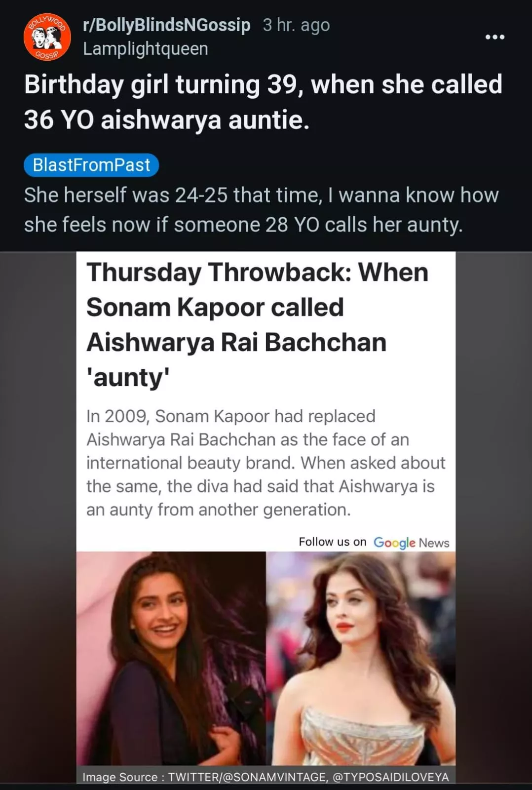Open the 'Birthday girl turning 39' post title
The width and height of the screenshot is (532, 790).
(263, 102)
